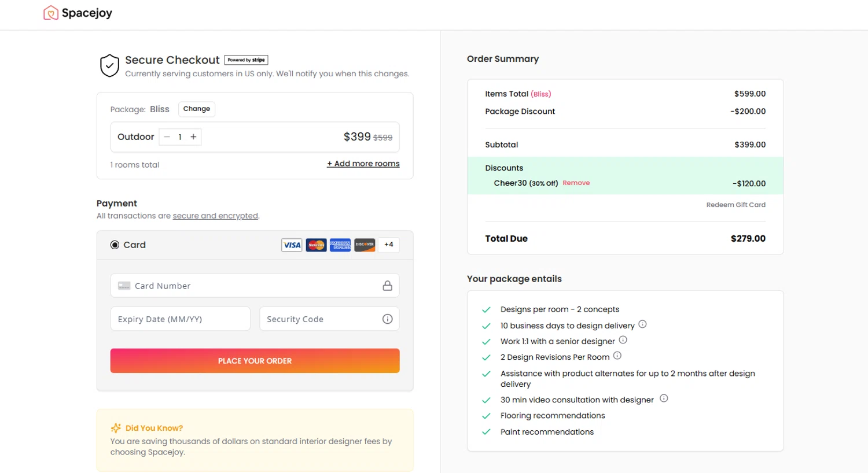Viewport: 868px width, 473px height.
Task: Increase Outdoor room quantity with plus
Action: 193,137
